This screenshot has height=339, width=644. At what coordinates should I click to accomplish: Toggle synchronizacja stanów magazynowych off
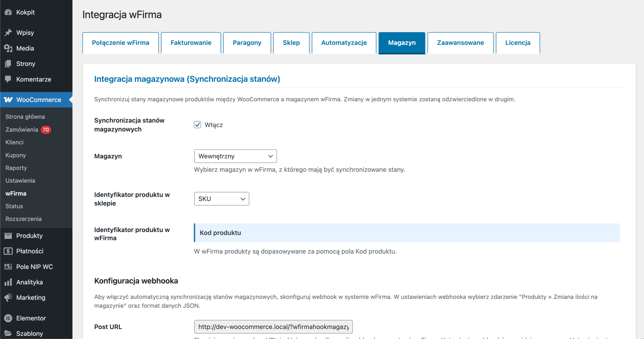197,125
